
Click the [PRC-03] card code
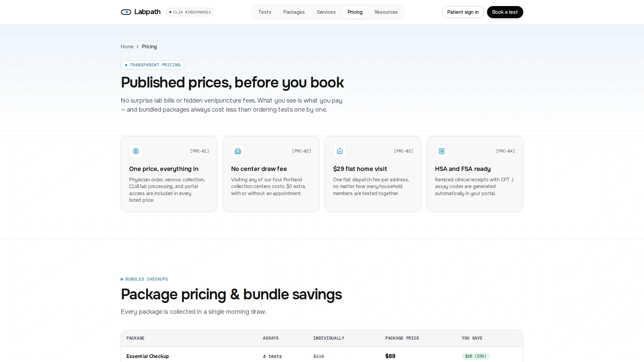404,151
